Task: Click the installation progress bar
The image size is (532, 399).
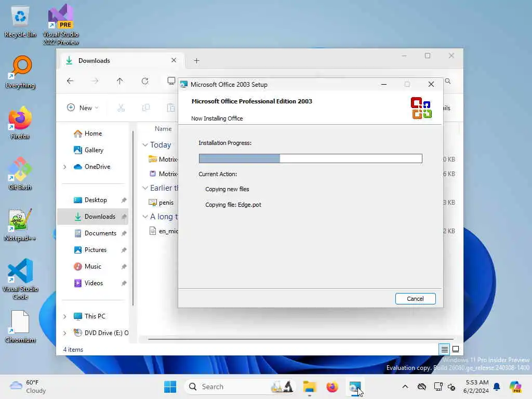Action: tap(310, 158)
